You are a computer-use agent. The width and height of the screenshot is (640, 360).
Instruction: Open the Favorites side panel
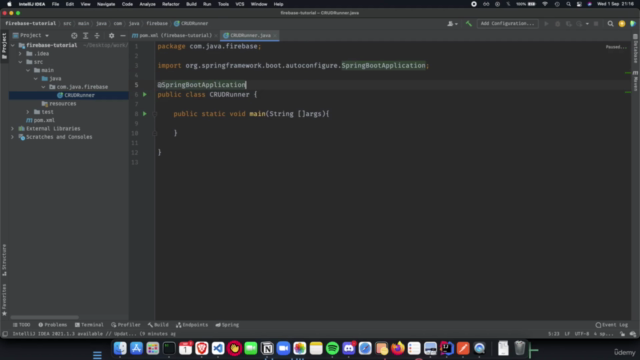tap(4, 299)
